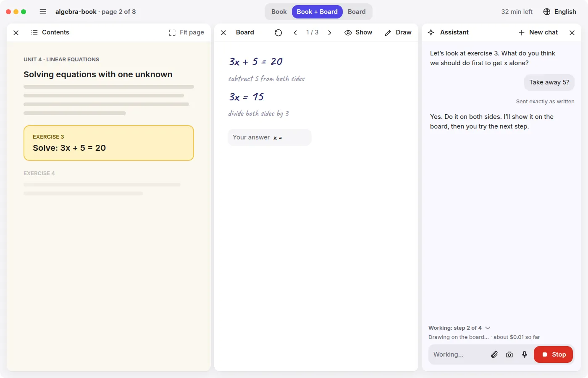Open the hamburger menu beside algebra-book

(x=43, y=12)
